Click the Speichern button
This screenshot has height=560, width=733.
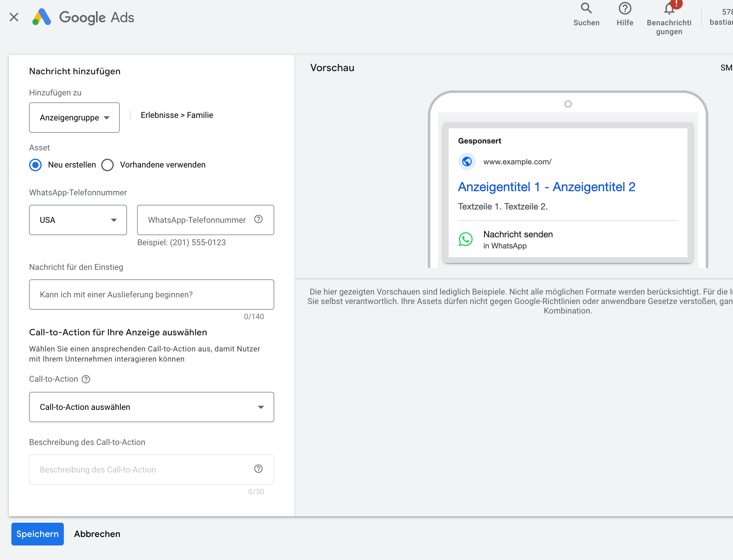click(x=37, y=534)
